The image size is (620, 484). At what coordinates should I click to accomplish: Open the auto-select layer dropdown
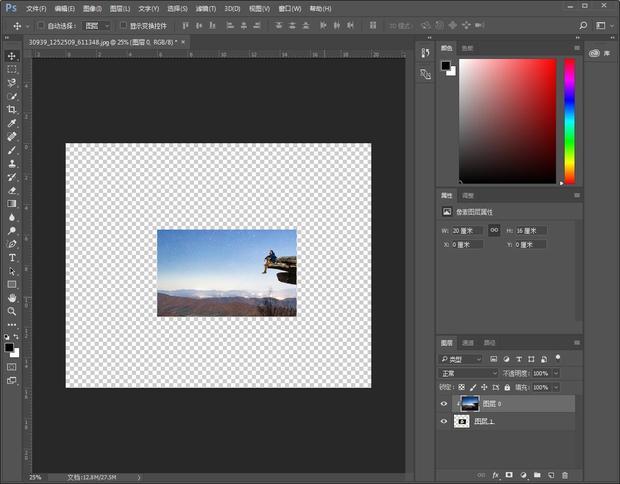pyautogui.click(x=97, y=26)
